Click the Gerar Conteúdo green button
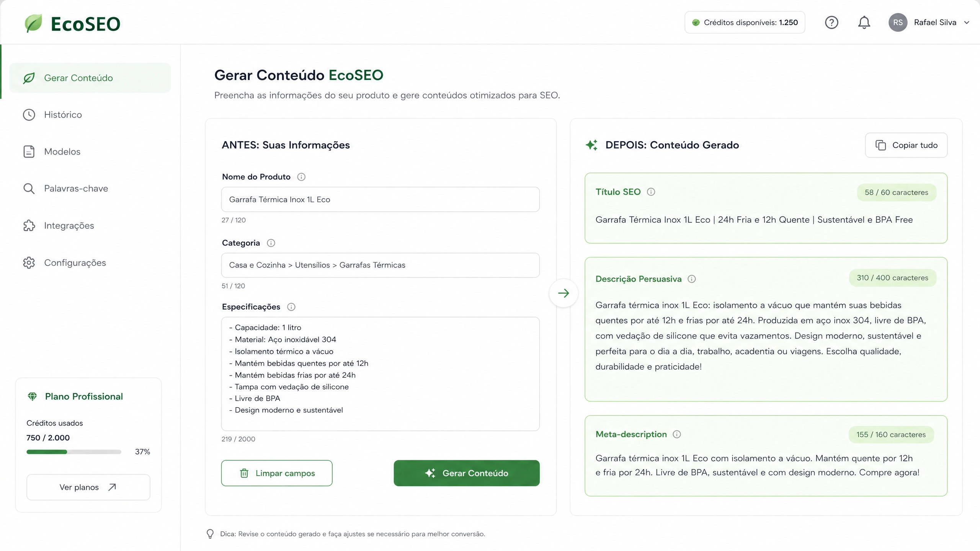 coord(467,473)
